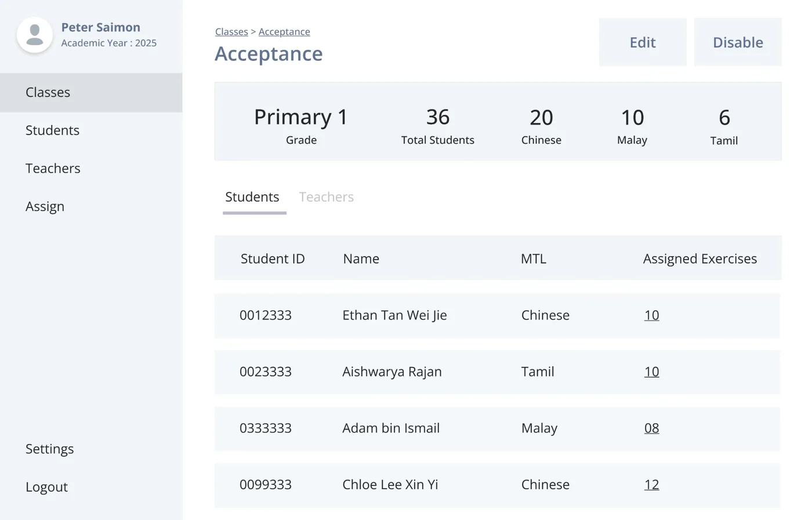Click the MTL column header
The image size is (812, 520).
[534, 259]
